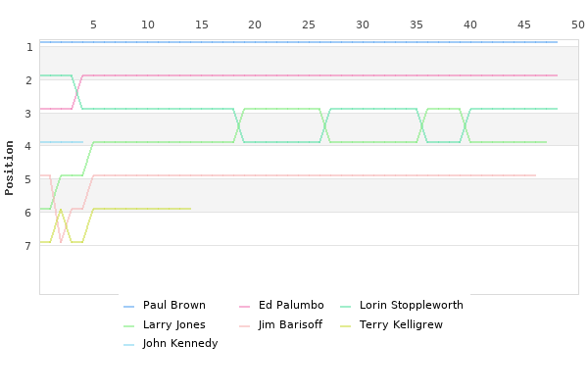
Task: Click Terry Kelligrew yellow-green legend marker
Action: tap(345, 326)
